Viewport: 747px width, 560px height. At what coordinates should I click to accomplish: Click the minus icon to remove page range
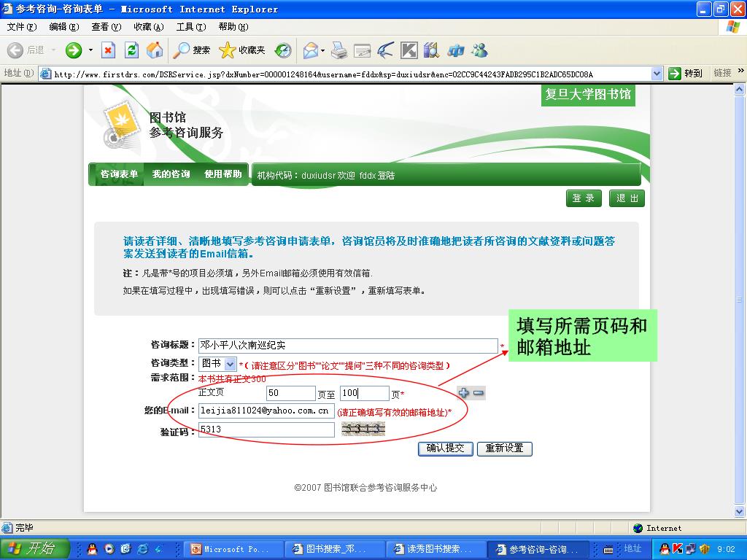click(x=479, y=393)
